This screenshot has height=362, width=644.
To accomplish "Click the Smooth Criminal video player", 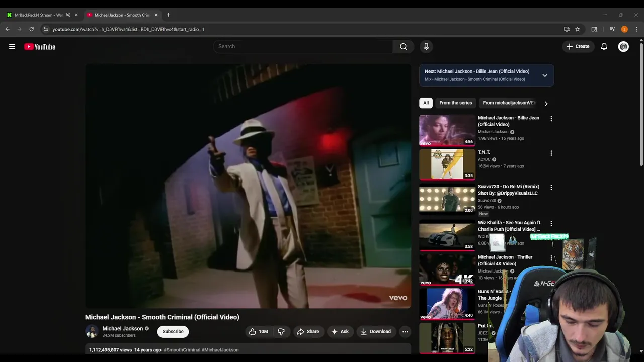I will pos(248,186).
